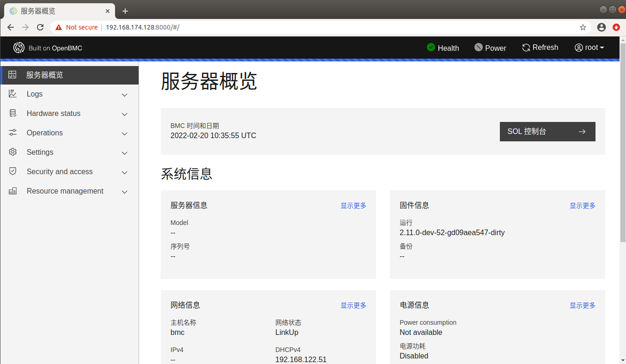Click the SOL 控制台 button
This screenshot has height=364, width=626.
pyautogui.click(x=547, y=132)
